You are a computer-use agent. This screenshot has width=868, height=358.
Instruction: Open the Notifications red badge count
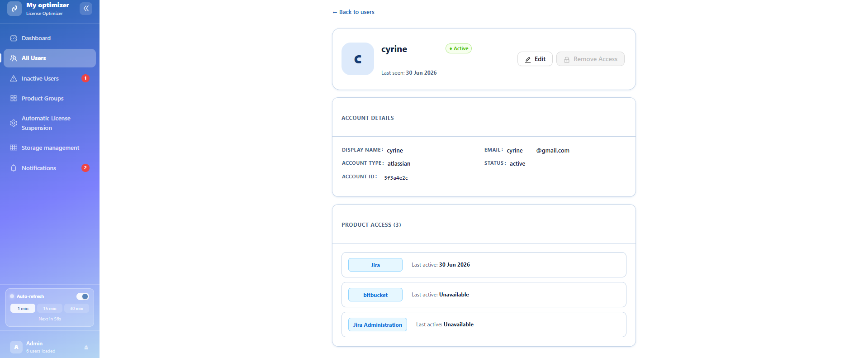pos(85,168)
